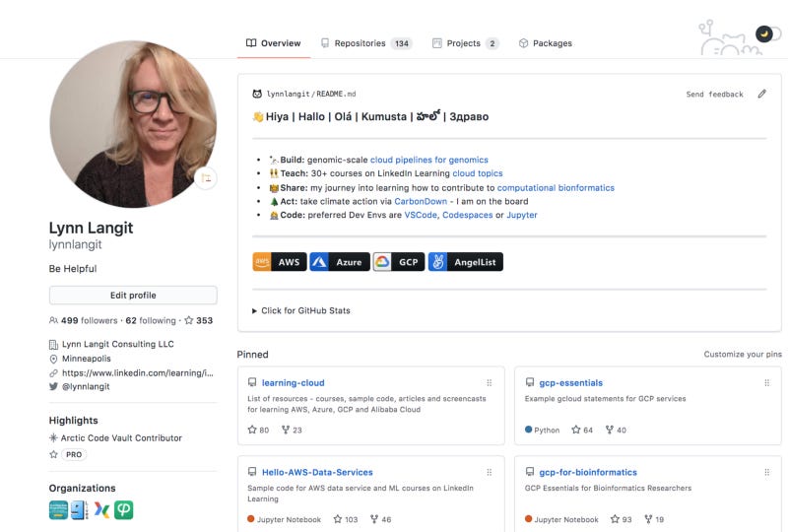View Hello-AWS-Data-Services 103 stars
Screen dimensions: 788x532
346,519
